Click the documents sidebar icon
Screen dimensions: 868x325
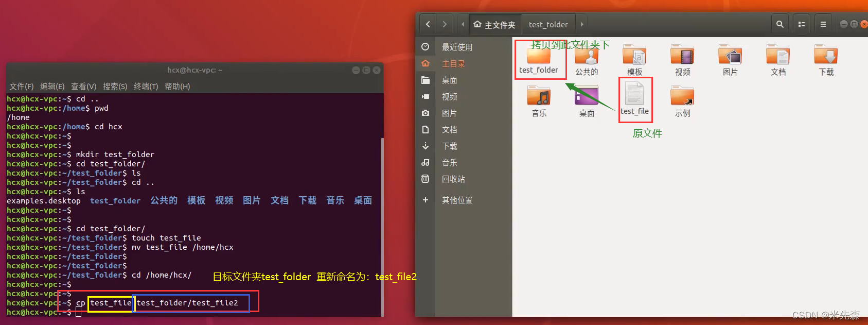(x=426, y=129)
